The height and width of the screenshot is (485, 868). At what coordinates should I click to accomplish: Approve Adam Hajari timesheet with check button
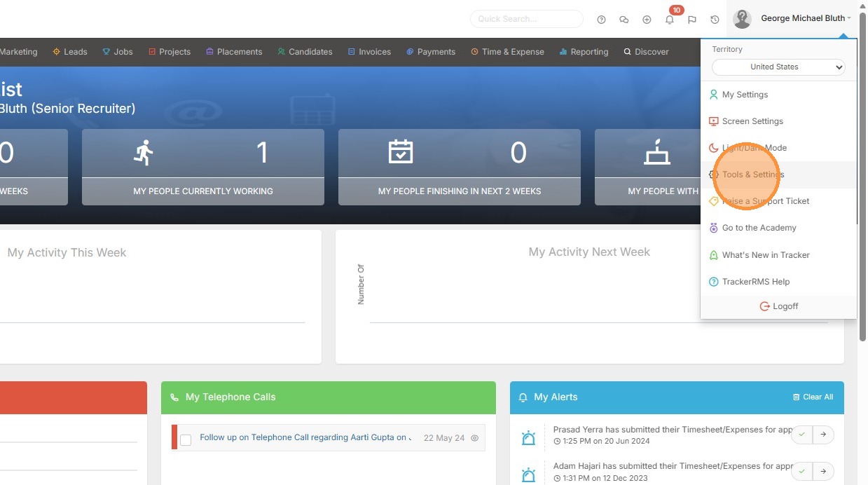[801, 471]
